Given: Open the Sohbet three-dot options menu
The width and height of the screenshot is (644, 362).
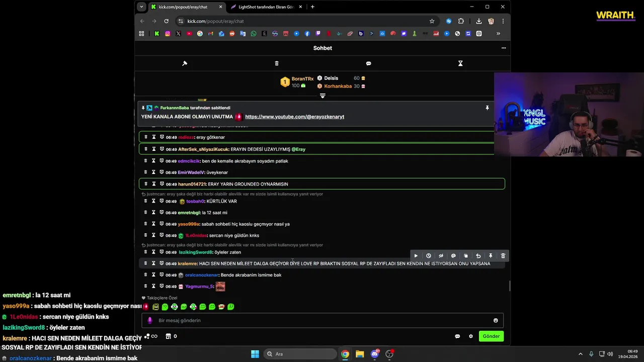Looking at the screenshot, I should (x=504, y=48).
